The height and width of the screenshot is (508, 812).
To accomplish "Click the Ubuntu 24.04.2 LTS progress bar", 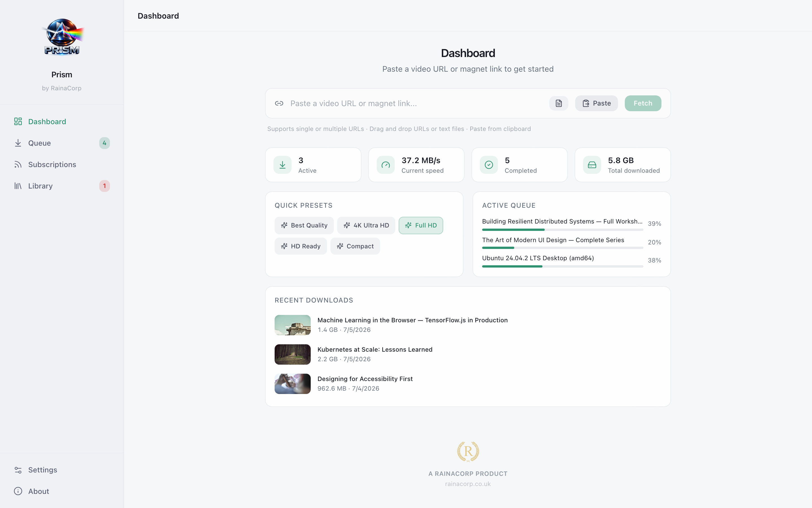I will (x=562, y=266).
